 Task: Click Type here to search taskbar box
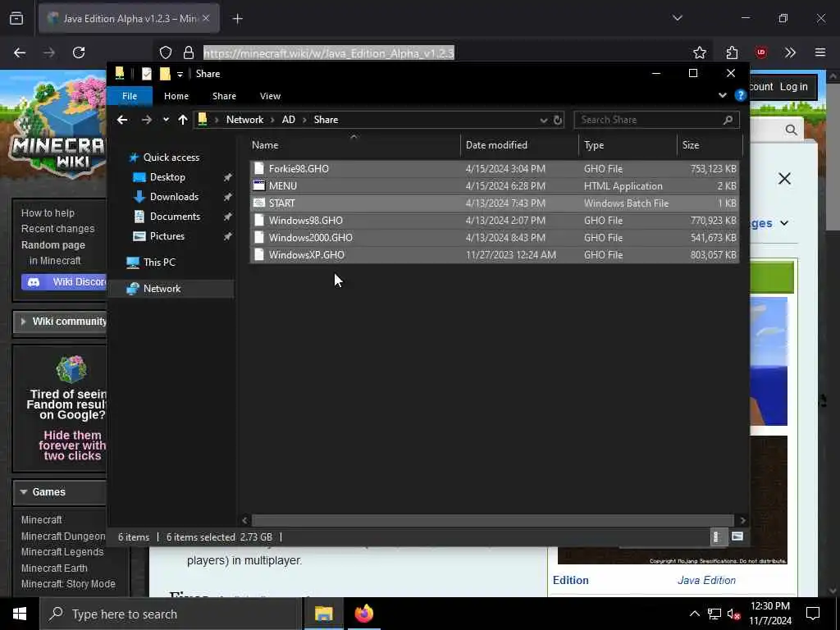171,614
